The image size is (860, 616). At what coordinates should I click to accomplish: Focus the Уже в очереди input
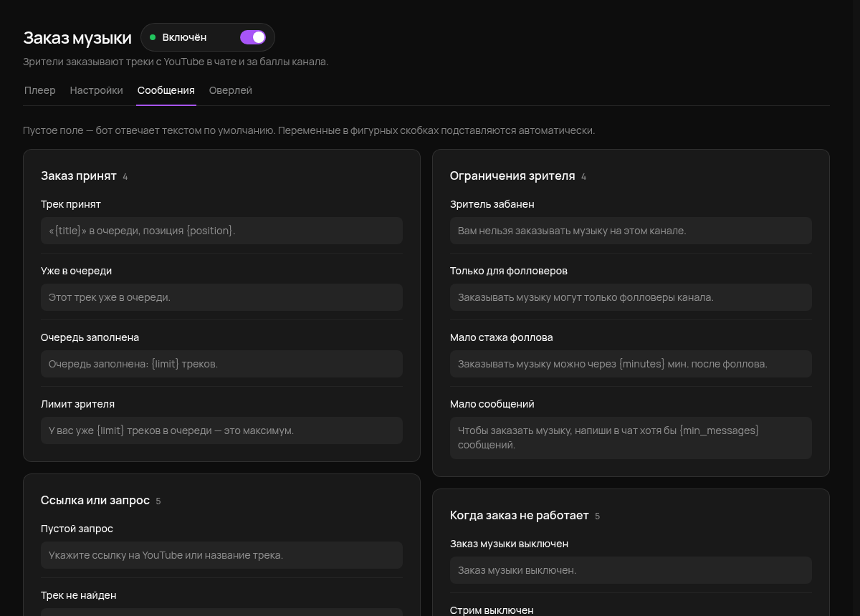[x=221, y=297]
